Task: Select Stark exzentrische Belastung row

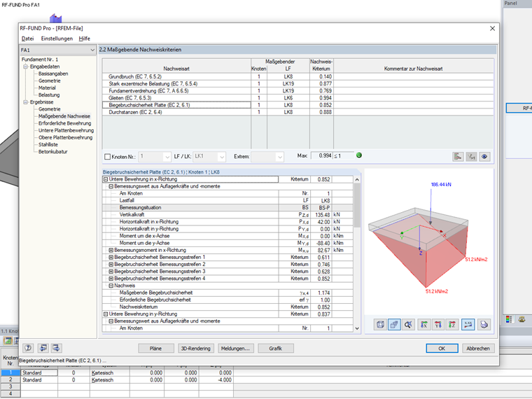Action: pyautogui.click(x=298, y=83)
